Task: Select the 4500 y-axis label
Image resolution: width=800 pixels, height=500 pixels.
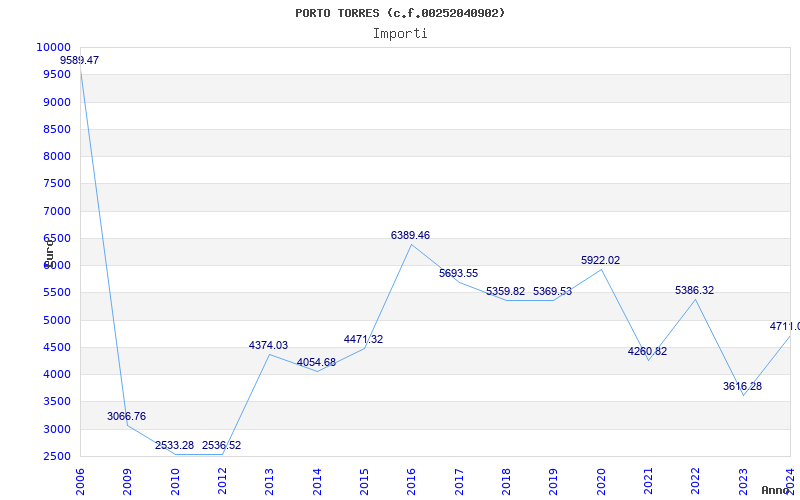Action: pos(57,347)
